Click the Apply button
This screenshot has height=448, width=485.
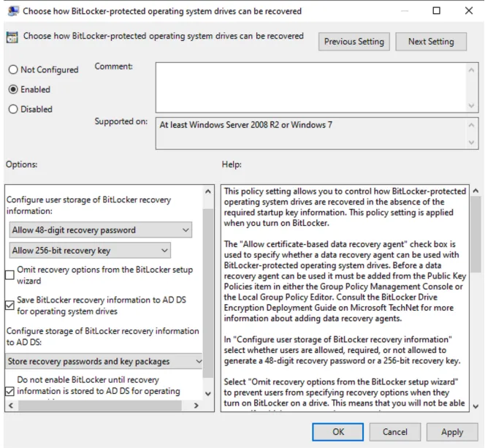click(452, 432)
